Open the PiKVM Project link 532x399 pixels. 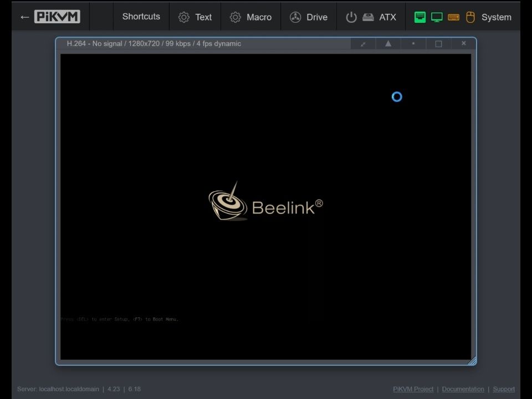(x=413, y=389)
